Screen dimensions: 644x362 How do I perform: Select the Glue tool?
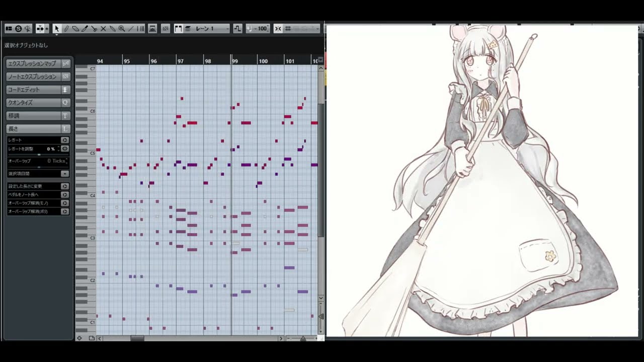(112, 29)
